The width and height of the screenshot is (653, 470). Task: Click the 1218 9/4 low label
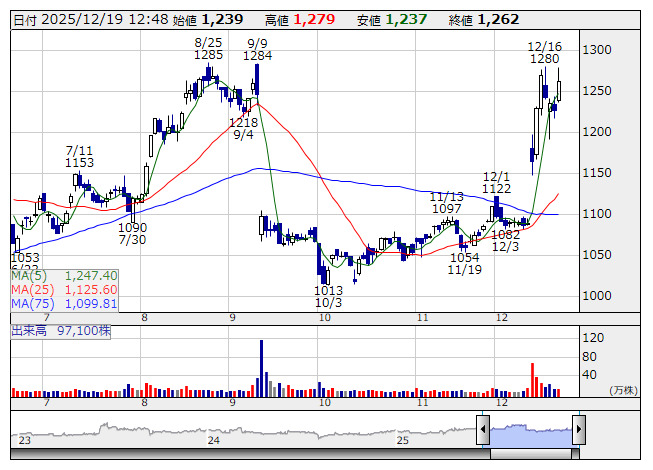point(244,129)
